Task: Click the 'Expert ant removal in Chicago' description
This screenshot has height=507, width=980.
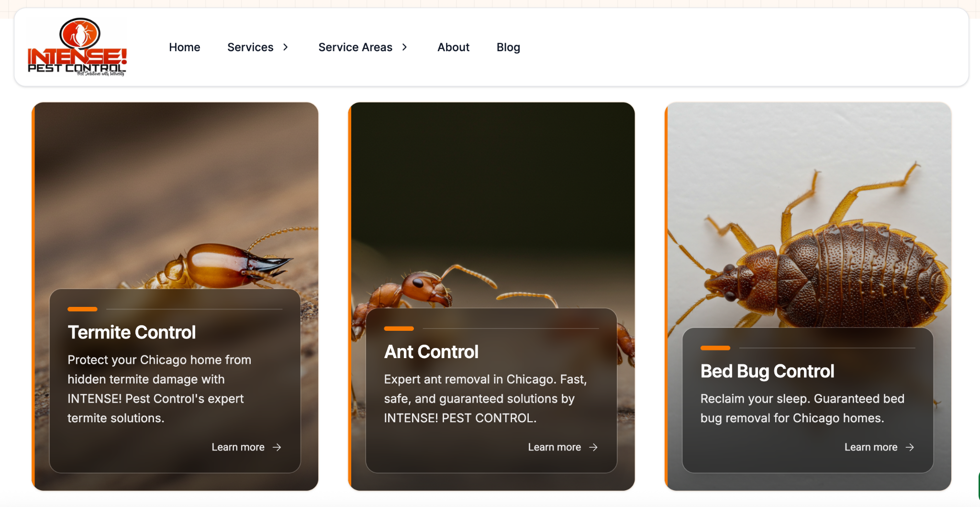Action: [485, 399]
